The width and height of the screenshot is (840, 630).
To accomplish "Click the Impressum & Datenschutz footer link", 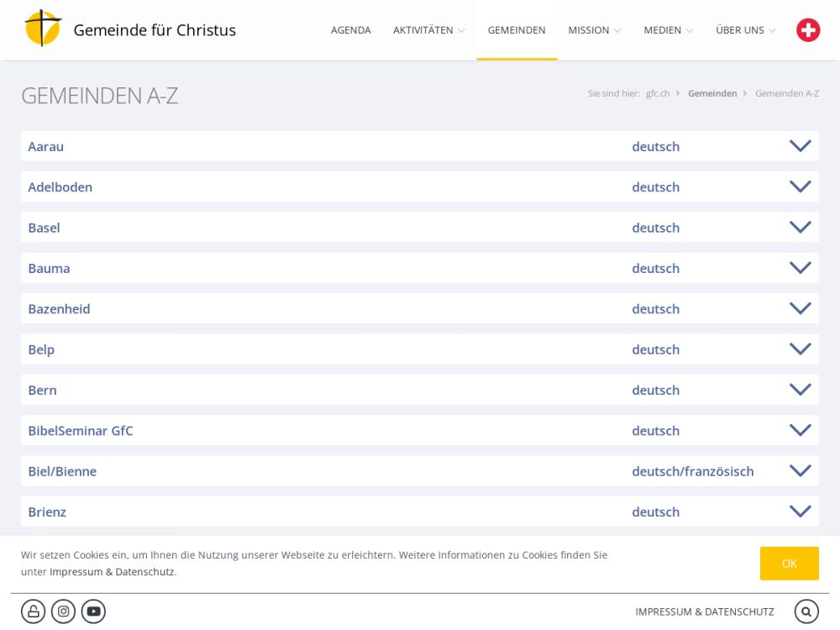I will (704, 612).
